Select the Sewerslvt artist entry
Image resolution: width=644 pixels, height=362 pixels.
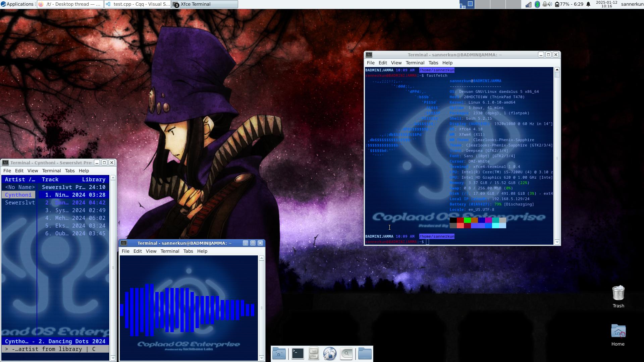[19, 202]
